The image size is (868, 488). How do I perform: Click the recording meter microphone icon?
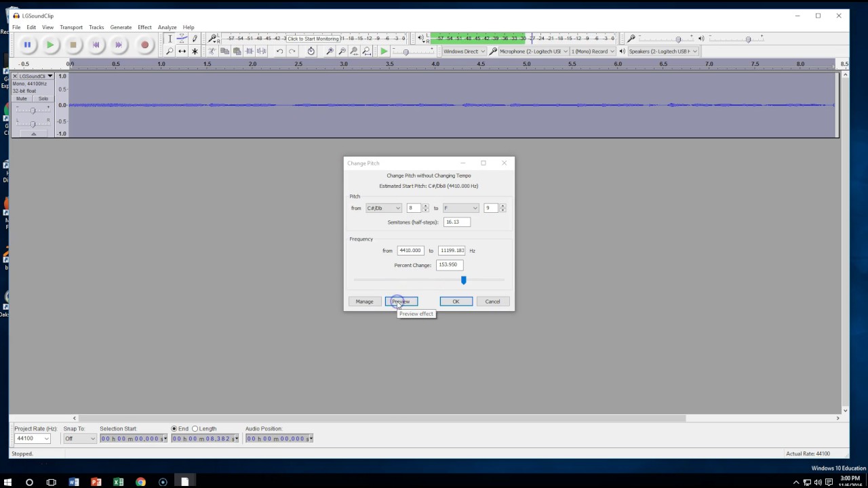(212, 39)
